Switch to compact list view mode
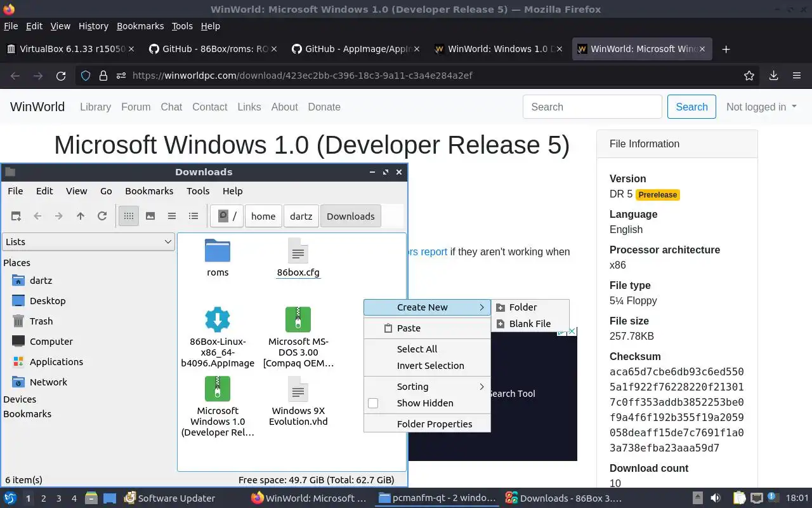 coord(172,216)
